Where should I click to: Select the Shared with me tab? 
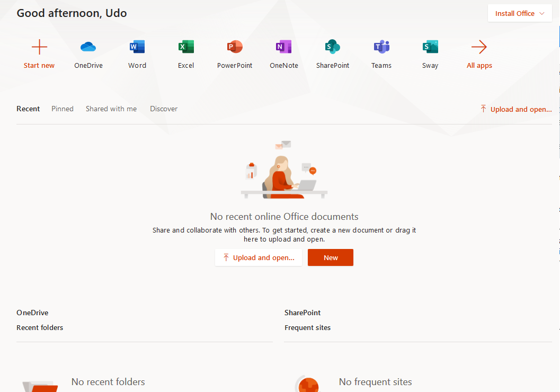pyautogui.click(x=111, y=109)
